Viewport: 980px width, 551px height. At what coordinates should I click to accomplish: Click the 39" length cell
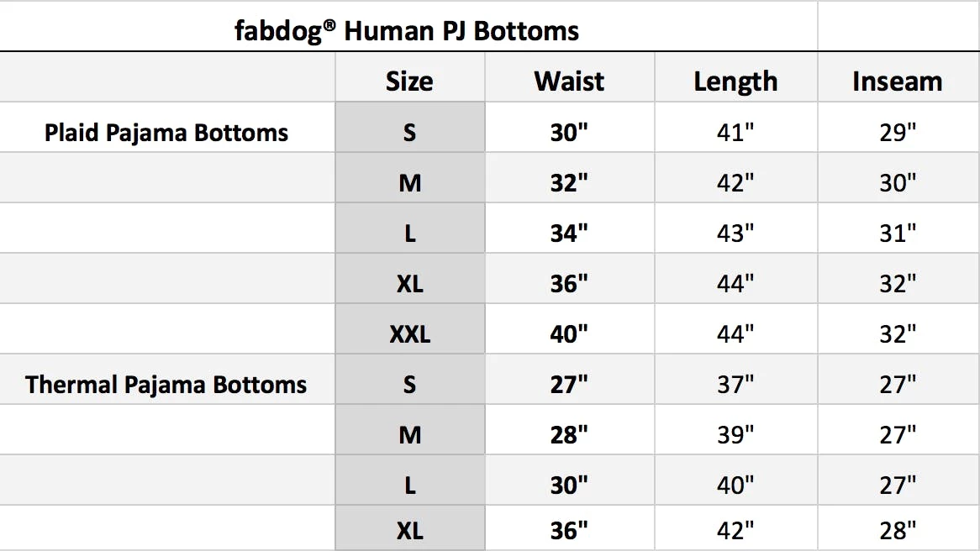(735, 435)
